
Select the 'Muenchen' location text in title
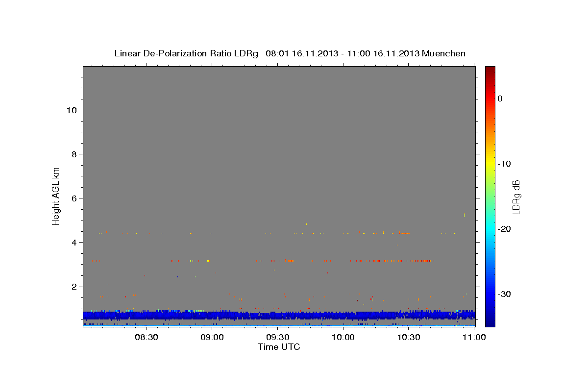(x=444, y=53)
